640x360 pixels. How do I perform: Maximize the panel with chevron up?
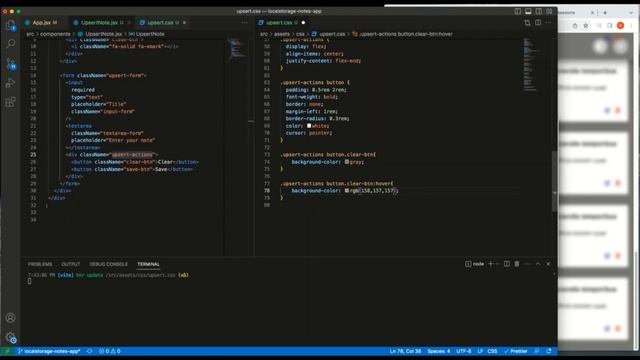pos(538,264)
